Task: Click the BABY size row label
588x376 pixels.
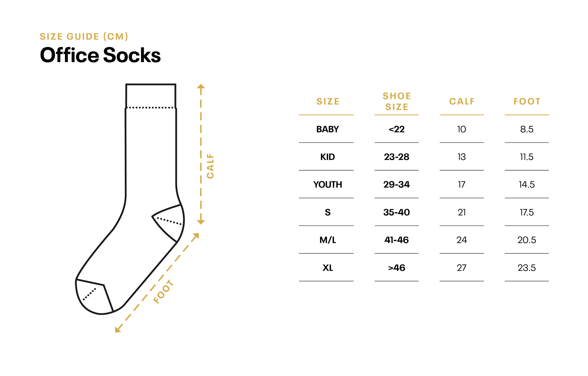Action: coord(328,129)
